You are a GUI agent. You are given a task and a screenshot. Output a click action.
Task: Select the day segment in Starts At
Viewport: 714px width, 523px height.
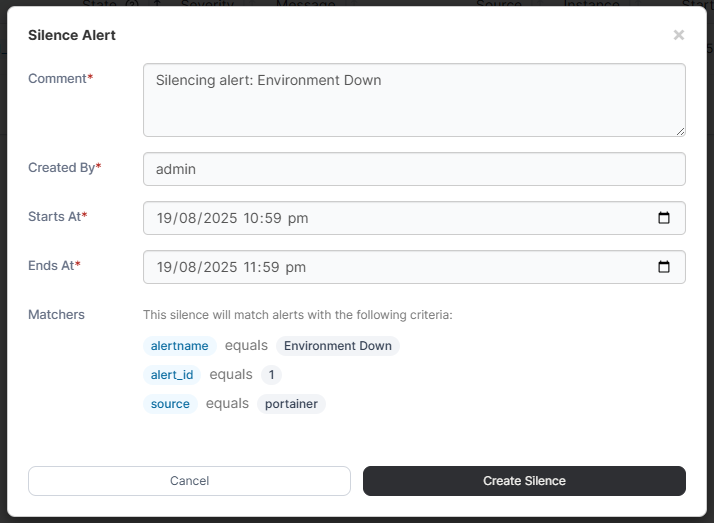[165, 218]
